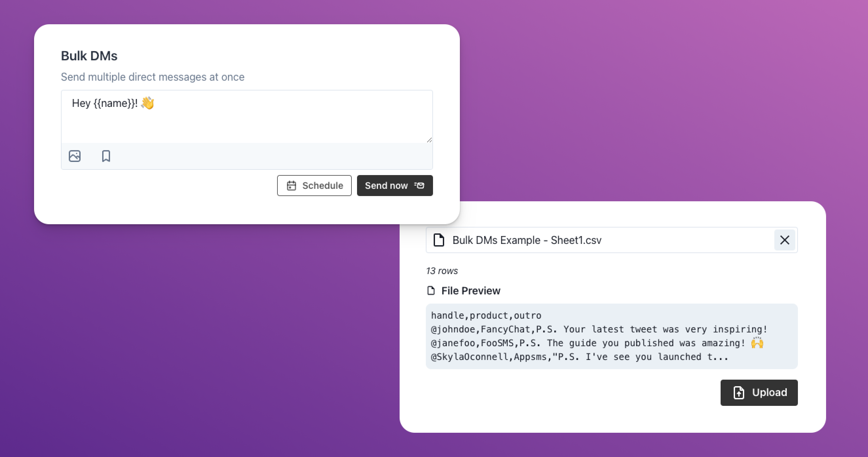Screen dimensions: 868x457
Task: Click the file icon beside Sheet1.csv
Action: 438,240
